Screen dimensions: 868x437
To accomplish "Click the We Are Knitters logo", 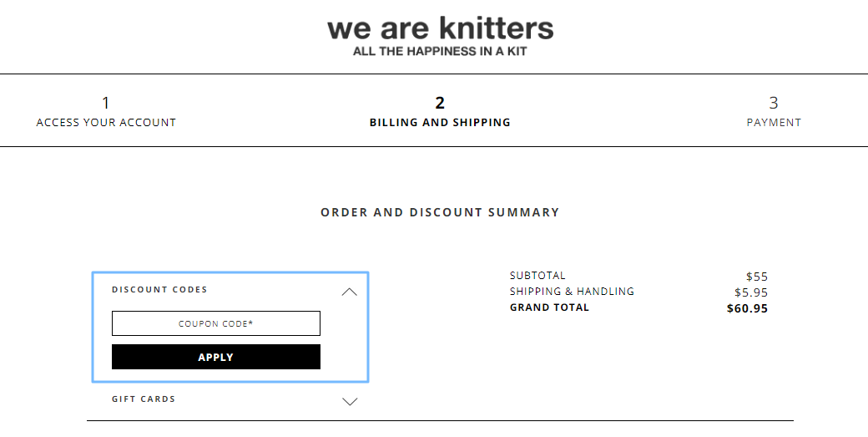I will coord(440,35).
